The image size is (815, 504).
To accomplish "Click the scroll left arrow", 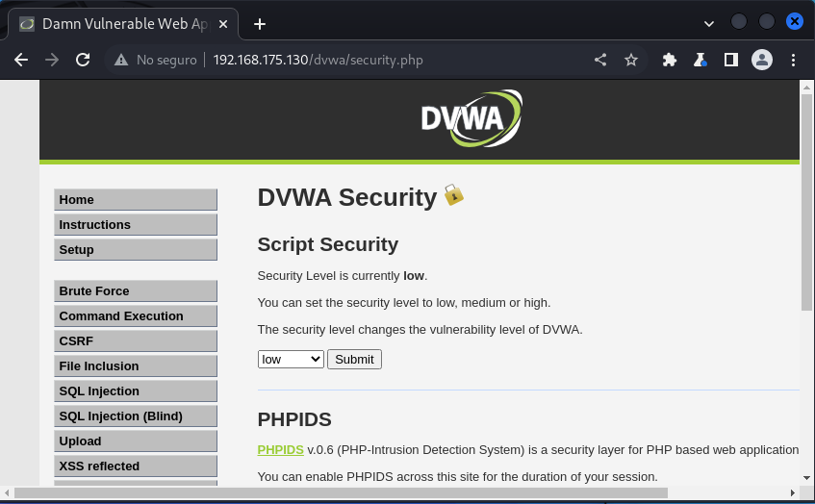I will point(7,492).
